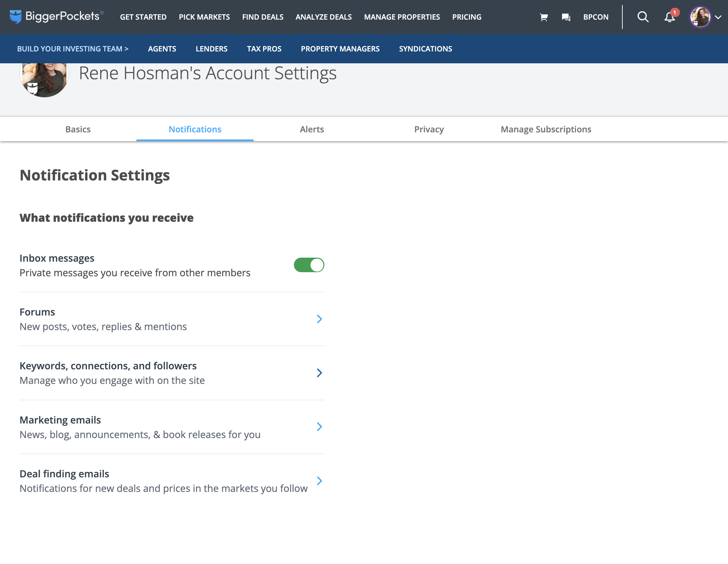Image resolution: width=728 pixels, height=564 pixels.
Task: Switch to the Basics tab
Action: click(78, 129)
